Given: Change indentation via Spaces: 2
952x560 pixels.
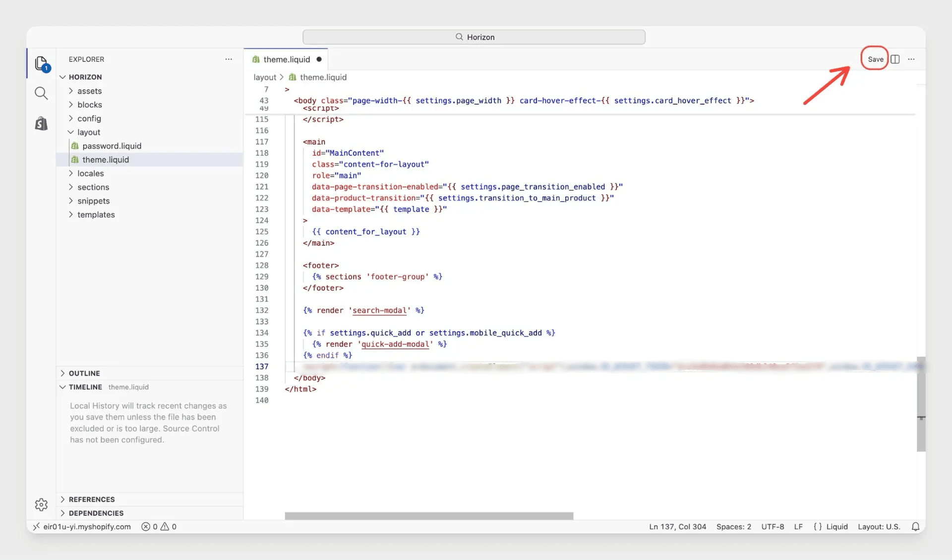Looking at the screenshot, I should [733, 527].
